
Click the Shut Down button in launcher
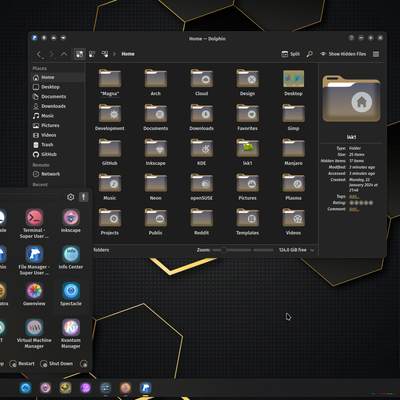56,364
